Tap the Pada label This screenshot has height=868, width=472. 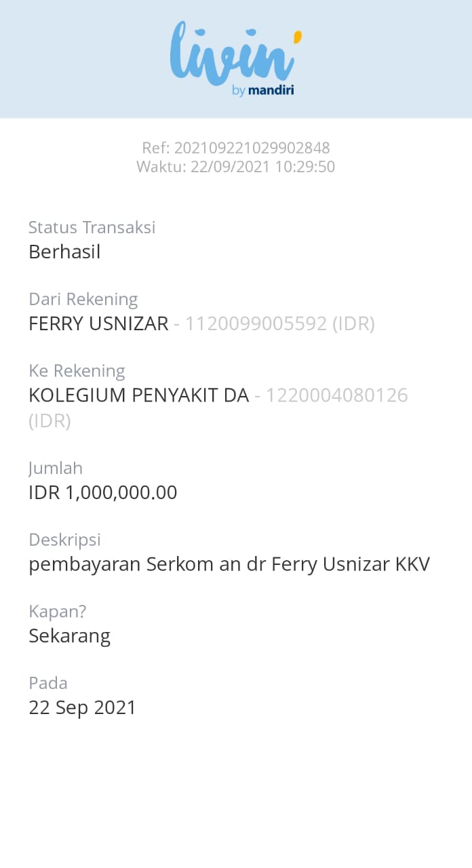point(48,683)
